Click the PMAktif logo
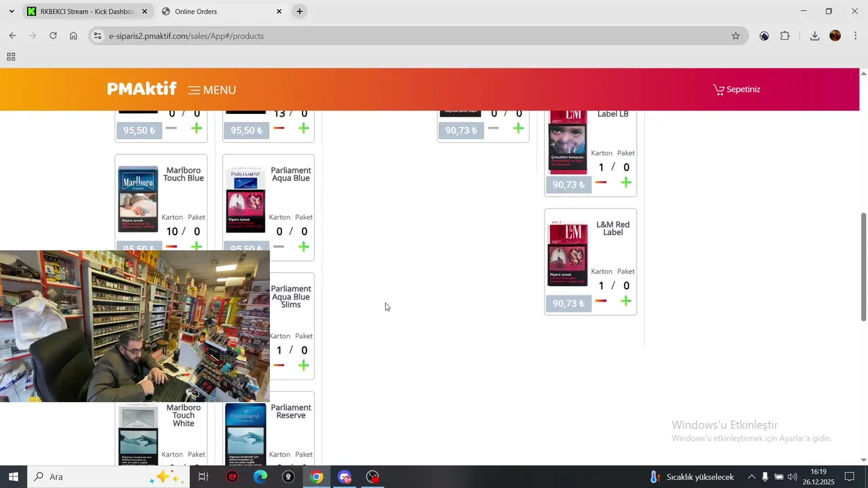The image size is (868, 488). [x=142, y=89]
